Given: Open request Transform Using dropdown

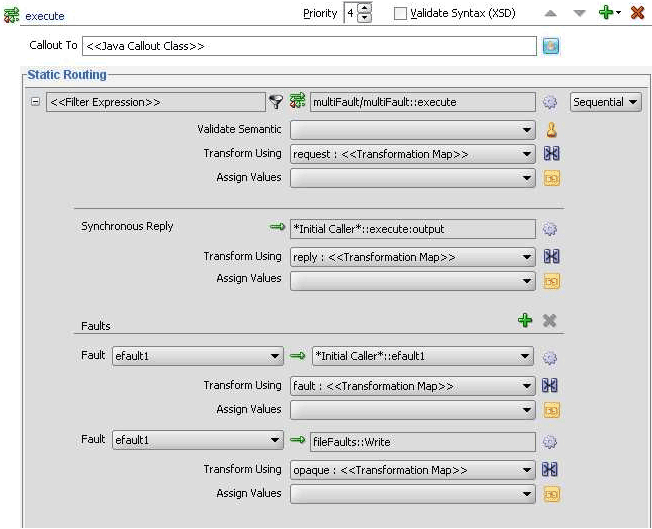Looking at the screenshot, I should point(412,154).
